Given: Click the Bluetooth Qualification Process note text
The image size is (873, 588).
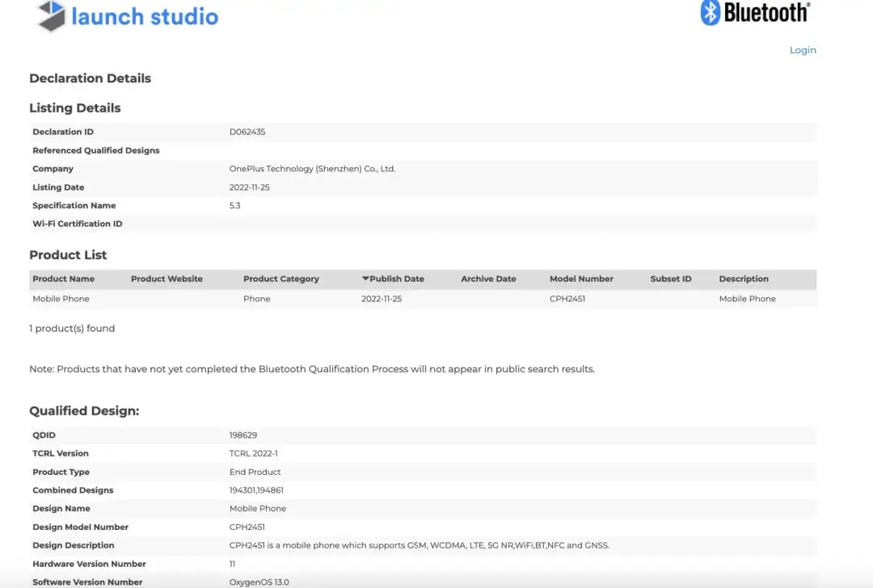Looking at the screenshot, I should coord(312,369).
